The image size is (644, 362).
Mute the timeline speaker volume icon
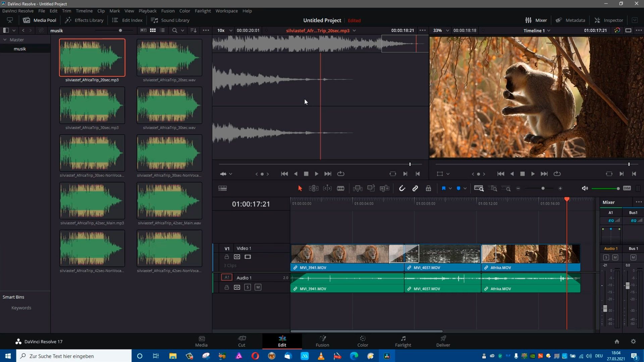[585, 188]
